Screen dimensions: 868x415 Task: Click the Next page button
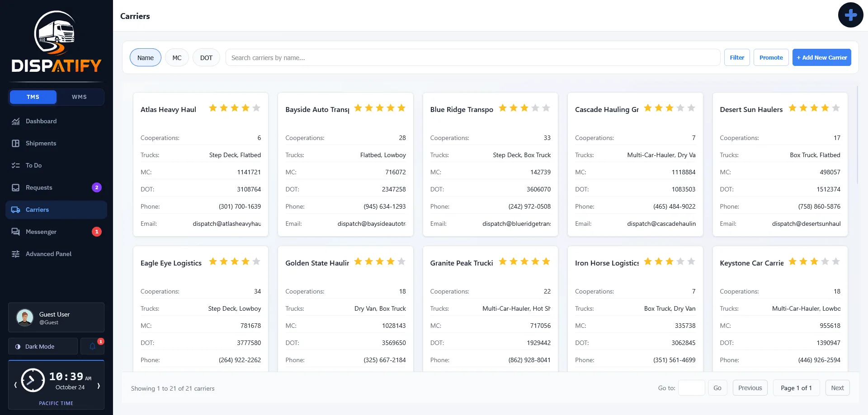[x=837, y=388]
